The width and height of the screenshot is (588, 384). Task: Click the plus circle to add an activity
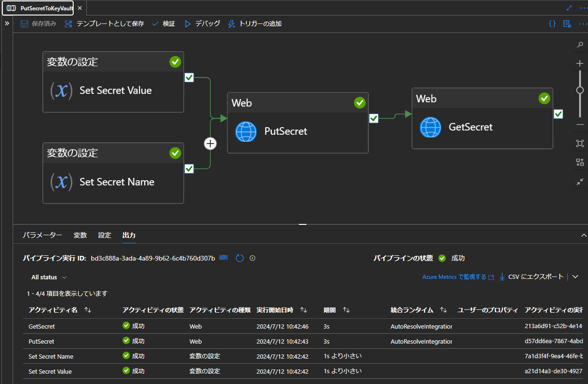[211, 144]
